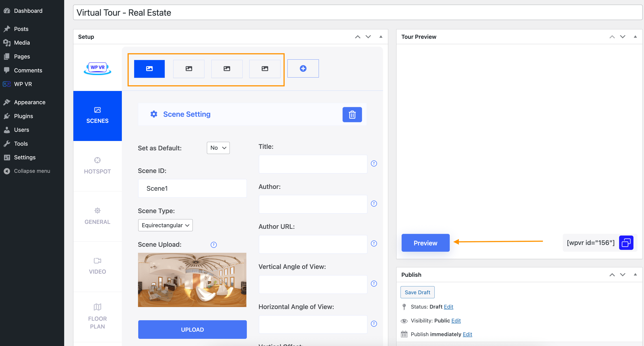Image resolution: width=644 pixels, height=346 pixels.
Task: Click the delete scene trash icon
Action: 352,115
